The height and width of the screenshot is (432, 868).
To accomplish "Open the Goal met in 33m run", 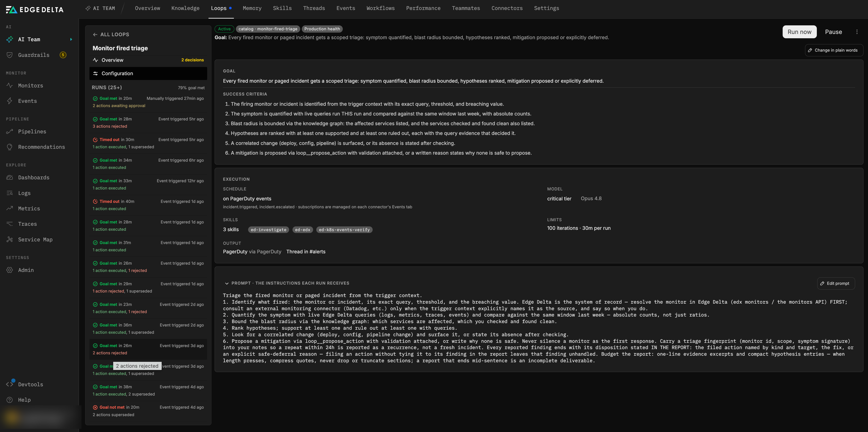I will (x=148, y=184).
